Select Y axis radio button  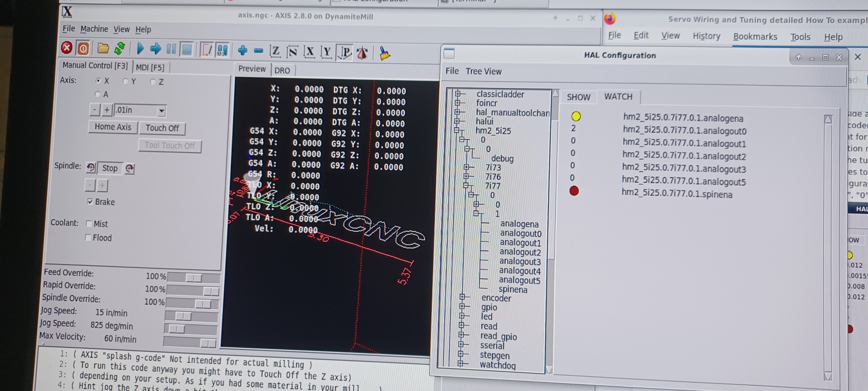click(125, 81)
